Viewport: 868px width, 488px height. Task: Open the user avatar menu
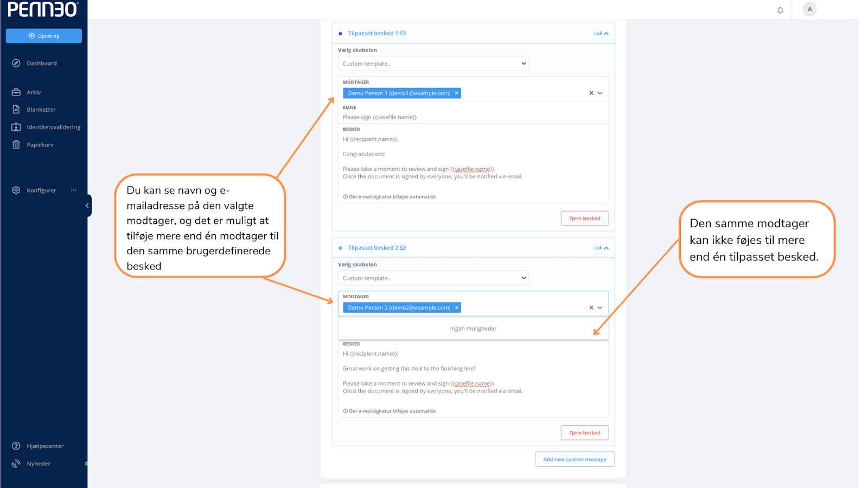click(809, 9)
